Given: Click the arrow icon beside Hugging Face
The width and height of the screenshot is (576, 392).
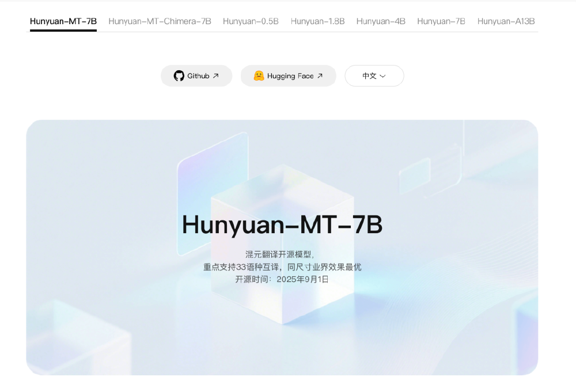Looking at the screenshot, I should coord(321,75).
